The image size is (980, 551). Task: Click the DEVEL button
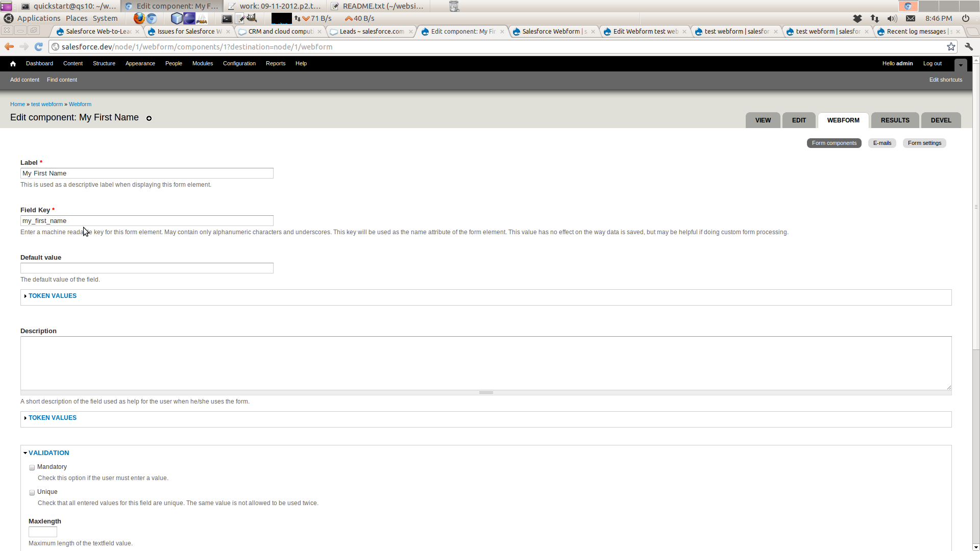tap(940, 120)
